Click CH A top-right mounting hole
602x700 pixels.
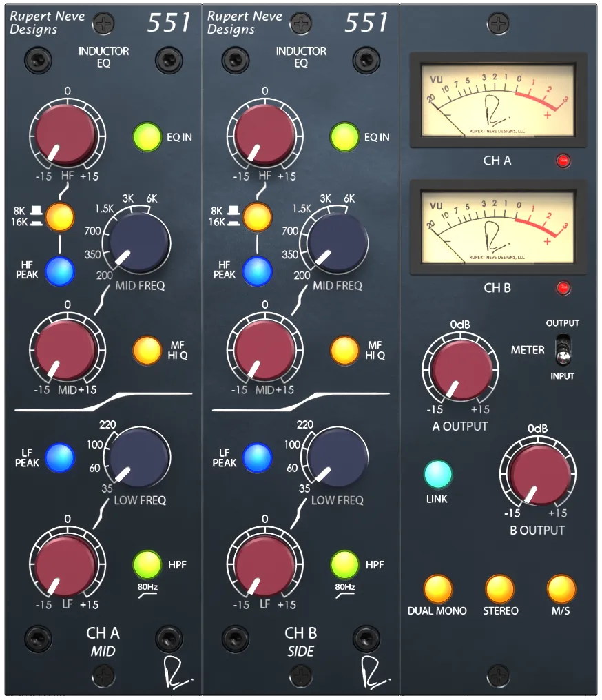(169, 60)
